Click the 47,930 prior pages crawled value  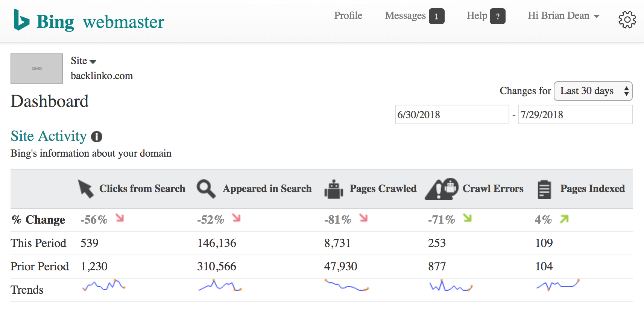[x=341, y=267]
